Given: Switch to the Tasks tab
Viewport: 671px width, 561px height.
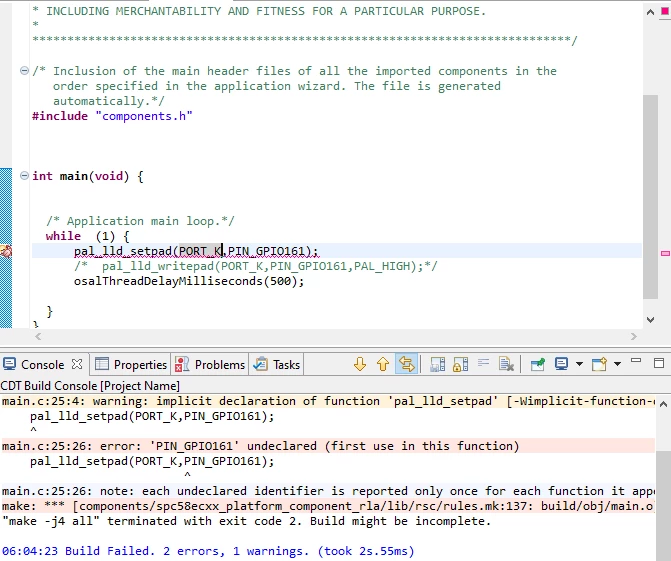Looking at the screenshot, I should point(276,365).
